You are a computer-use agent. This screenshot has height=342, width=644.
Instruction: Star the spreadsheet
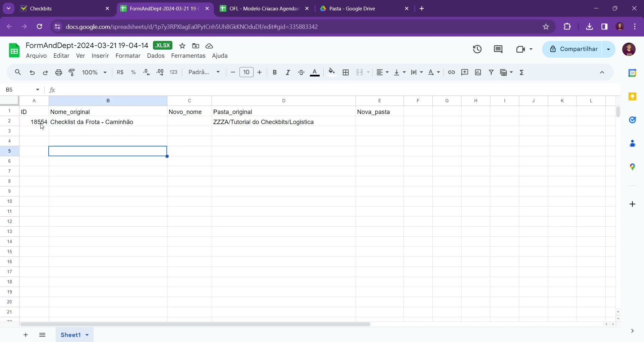pos(182,46)
